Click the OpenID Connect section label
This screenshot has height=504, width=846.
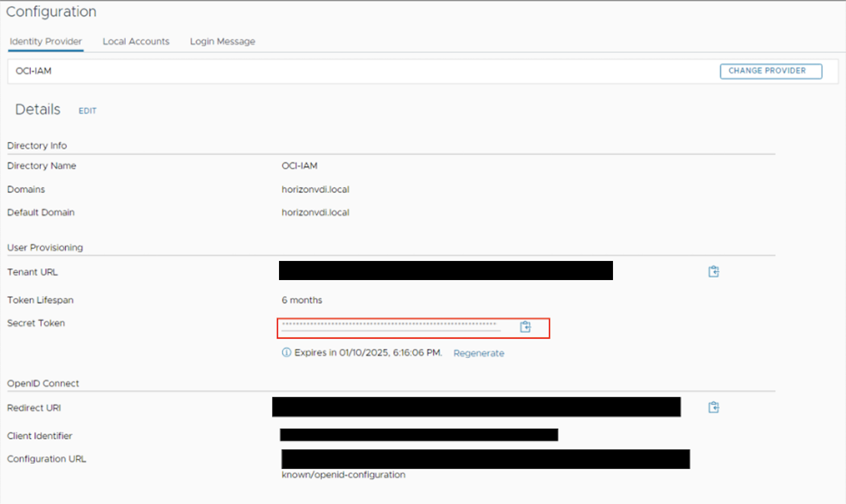click(43, 383)
